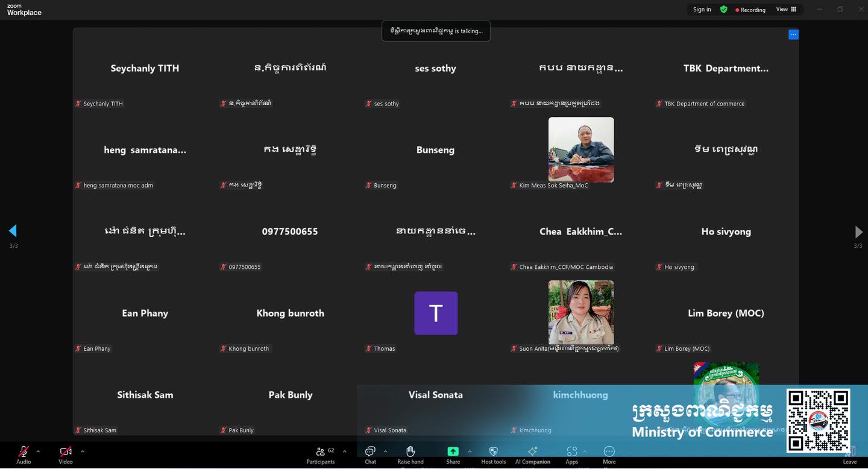Select Suon Anita video thumbnail
Image resolution: width=868 pixels, height=469 pixels.
pos(581,312)
